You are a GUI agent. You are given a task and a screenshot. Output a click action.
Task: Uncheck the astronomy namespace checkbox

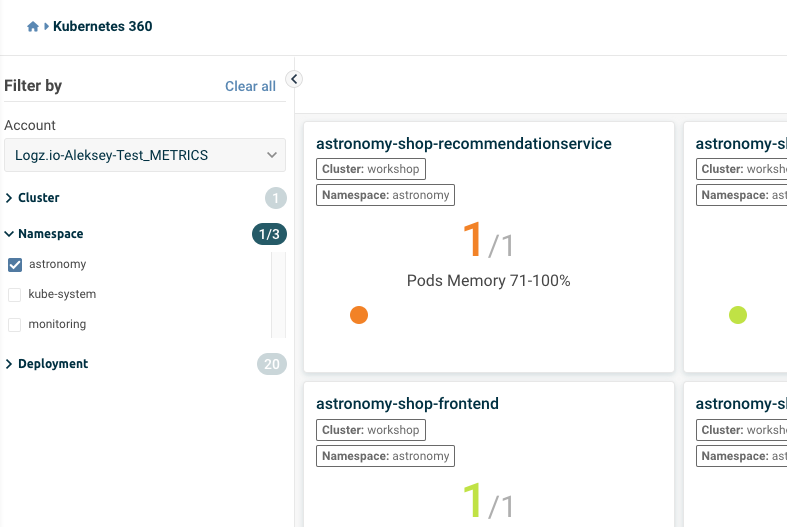[15, 265]
